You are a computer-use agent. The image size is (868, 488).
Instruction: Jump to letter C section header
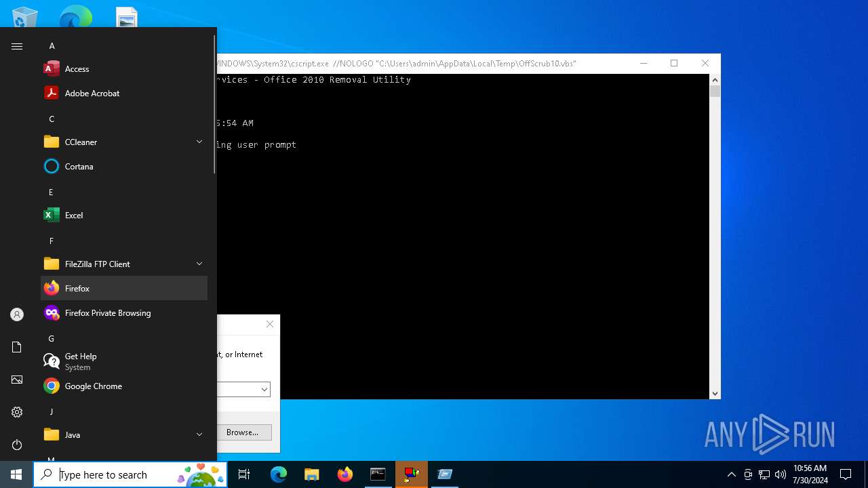(x=52, y=119)
